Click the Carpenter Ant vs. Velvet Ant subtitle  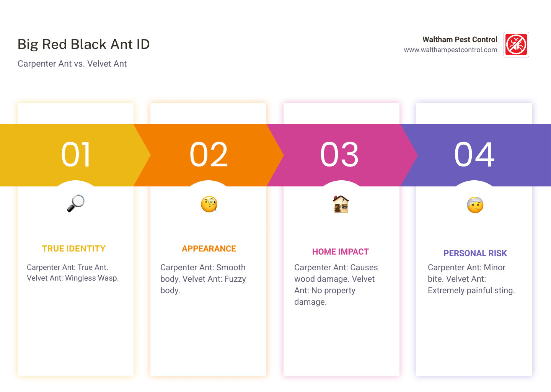(x=72, y=64)
